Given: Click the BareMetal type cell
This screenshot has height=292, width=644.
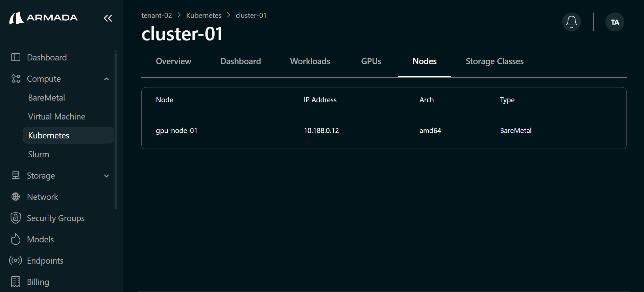Looking at the screenshot, I should 516,130.
